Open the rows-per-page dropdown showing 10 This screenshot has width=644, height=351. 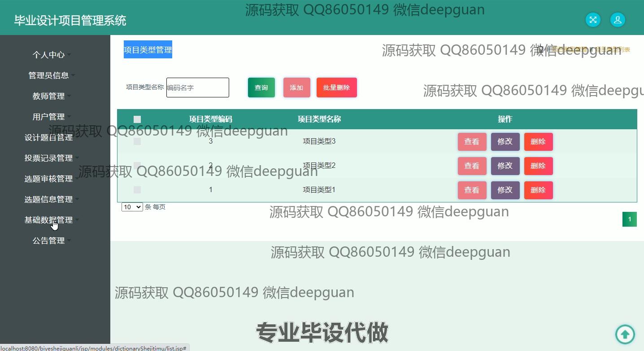coord(132,207)
